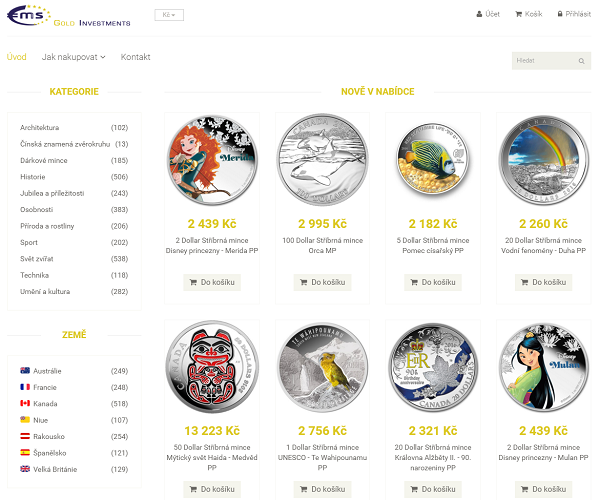Select the Kanada flag icon
This screenshot has height=500, width=600.
pyautogui.click(x=25, y=403)
